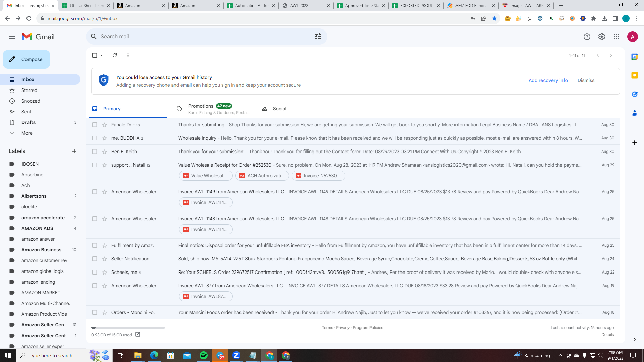Open the Invoice_252530 PDF attachment
The height and width of the screenshot is (362, 644).
coord(319,176)
